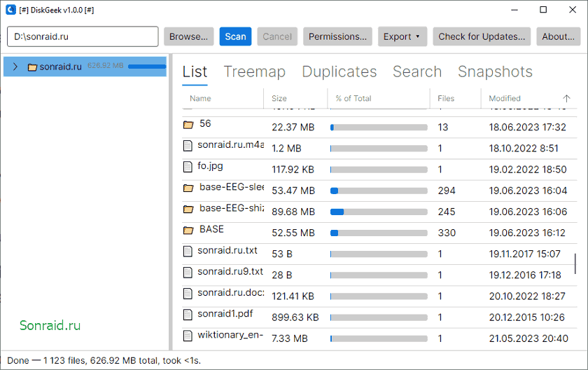Click the Browse... button

188,36
